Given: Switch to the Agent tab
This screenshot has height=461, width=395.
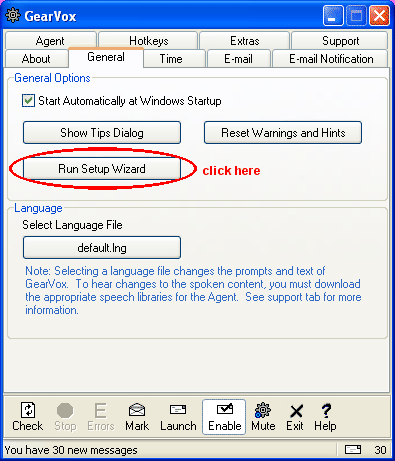Looking at the screenshot, I should (x=50, y=41).
